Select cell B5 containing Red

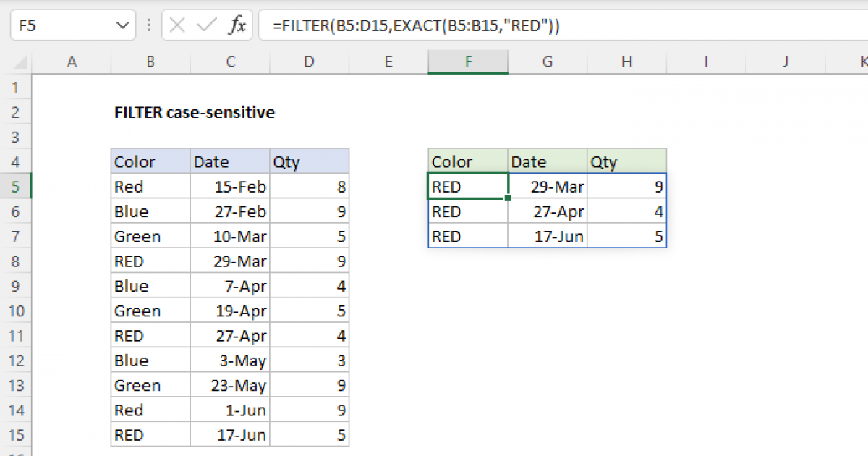(150, 186)
